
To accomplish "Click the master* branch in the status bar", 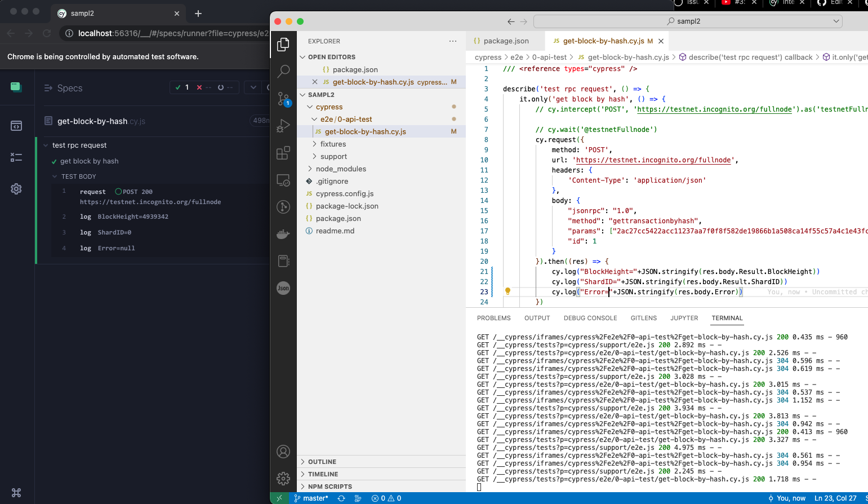I will click(312, 498).
